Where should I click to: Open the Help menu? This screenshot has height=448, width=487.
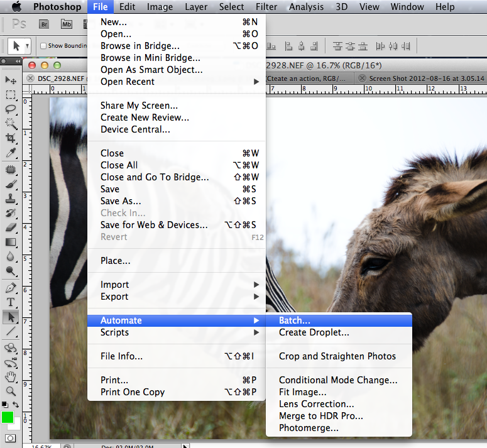tap(445, 7)
